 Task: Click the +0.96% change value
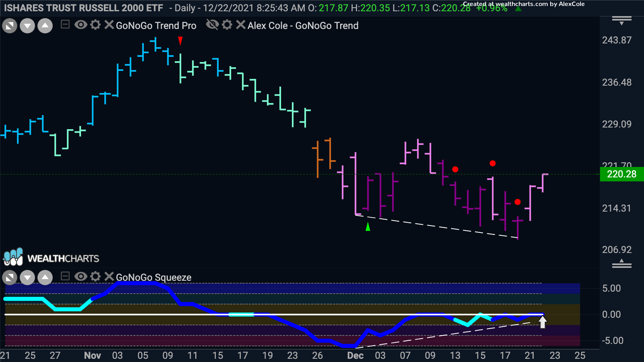pos(491,8)
